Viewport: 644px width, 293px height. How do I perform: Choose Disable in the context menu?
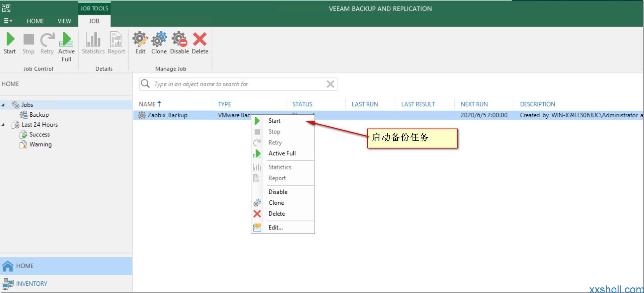(283, 192)
